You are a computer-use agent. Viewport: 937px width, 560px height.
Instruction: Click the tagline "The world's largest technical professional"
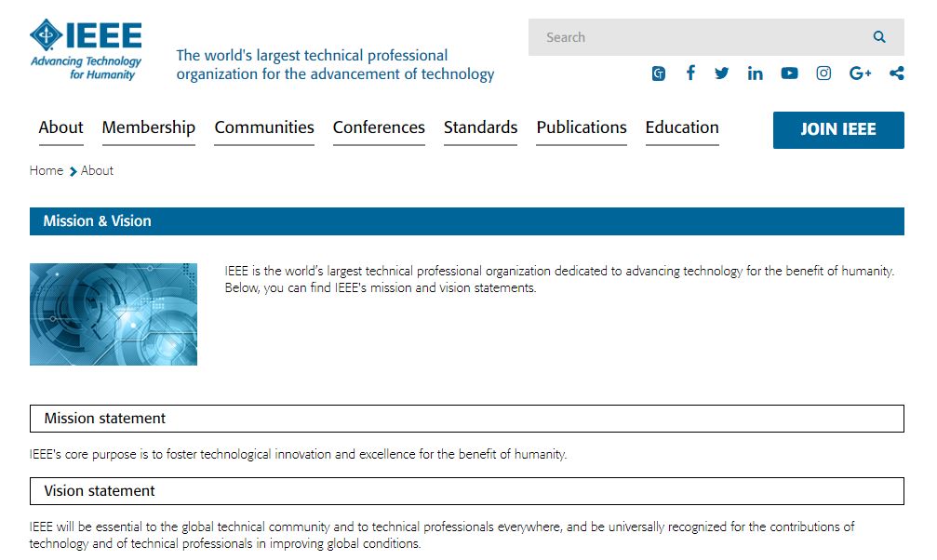312,56
